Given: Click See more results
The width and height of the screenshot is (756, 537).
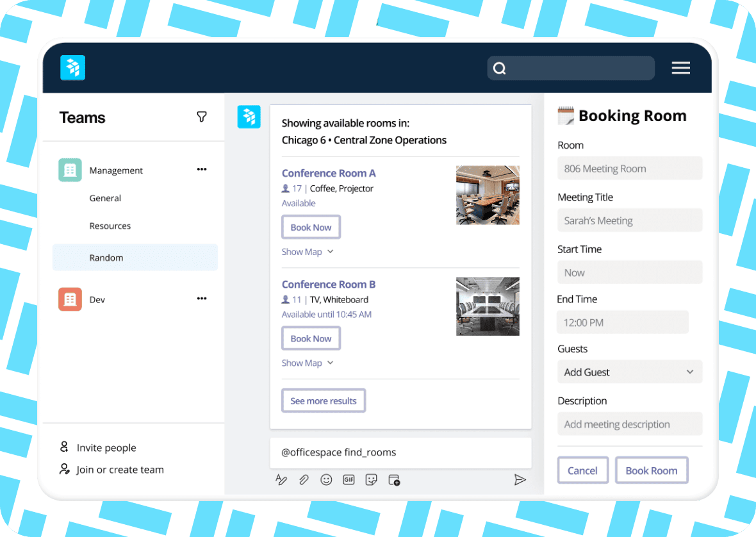Looking at the screenshot, I should (324, 400).
